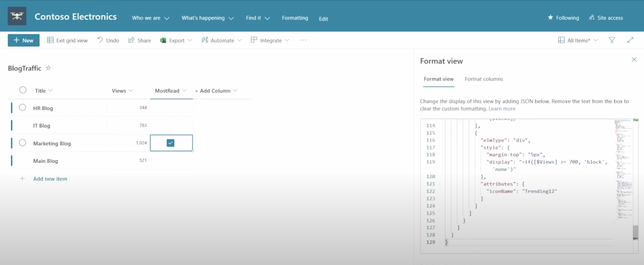The image size is (644, 265).
Task: Open Export dropdown chevron
Action: pos(190,40)
